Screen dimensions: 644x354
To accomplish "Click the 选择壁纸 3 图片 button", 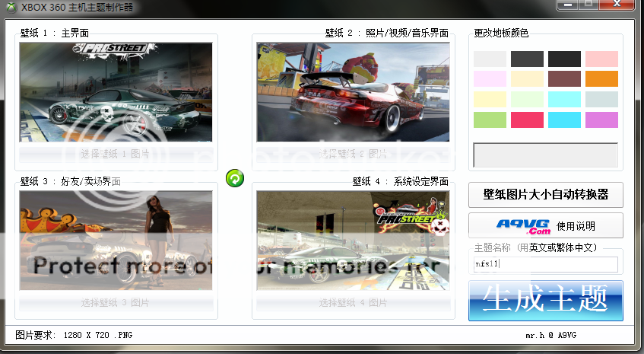I will [116, 303].
